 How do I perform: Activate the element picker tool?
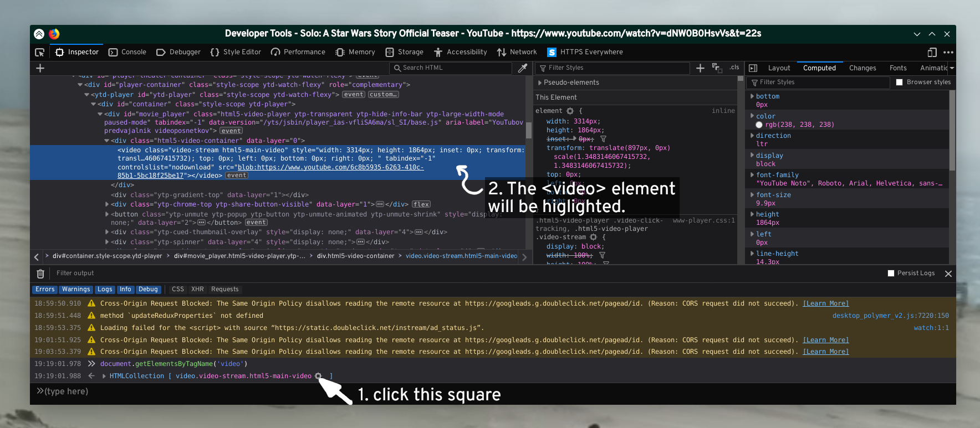[40, 52]
